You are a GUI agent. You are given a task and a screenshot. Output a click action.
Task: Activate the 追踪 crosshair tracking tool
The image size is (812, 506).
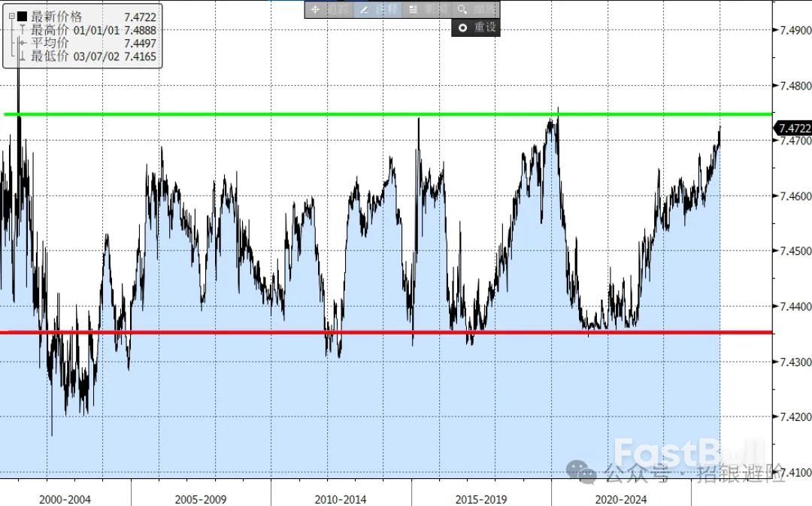point(328,10)
